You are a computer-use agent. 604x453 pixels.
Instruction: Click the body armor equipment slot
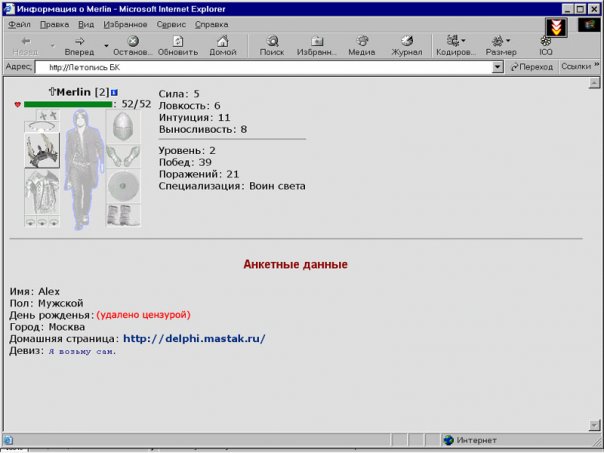tap(42, 192)
